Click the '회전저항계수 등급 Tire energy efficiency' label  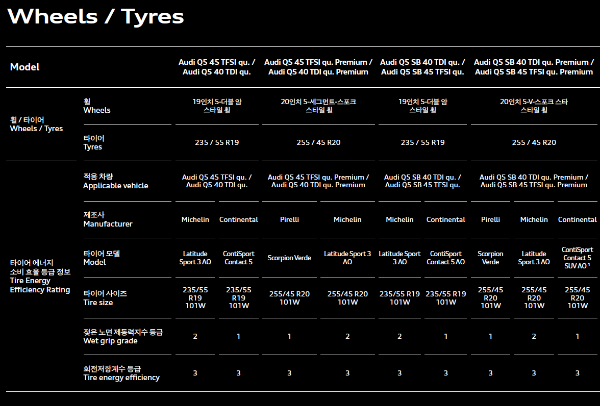pos(121,373)
